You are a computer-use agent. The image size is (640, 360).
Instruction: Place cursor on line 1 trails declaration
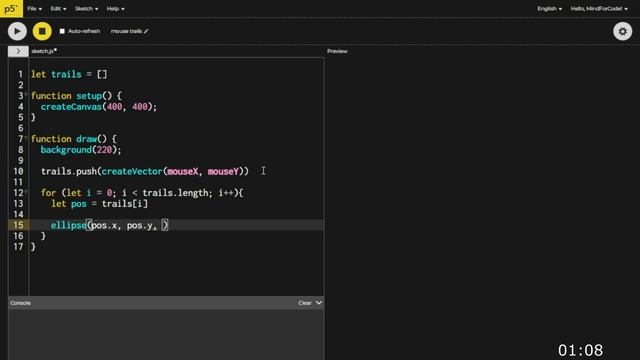[x=69, y=74]
